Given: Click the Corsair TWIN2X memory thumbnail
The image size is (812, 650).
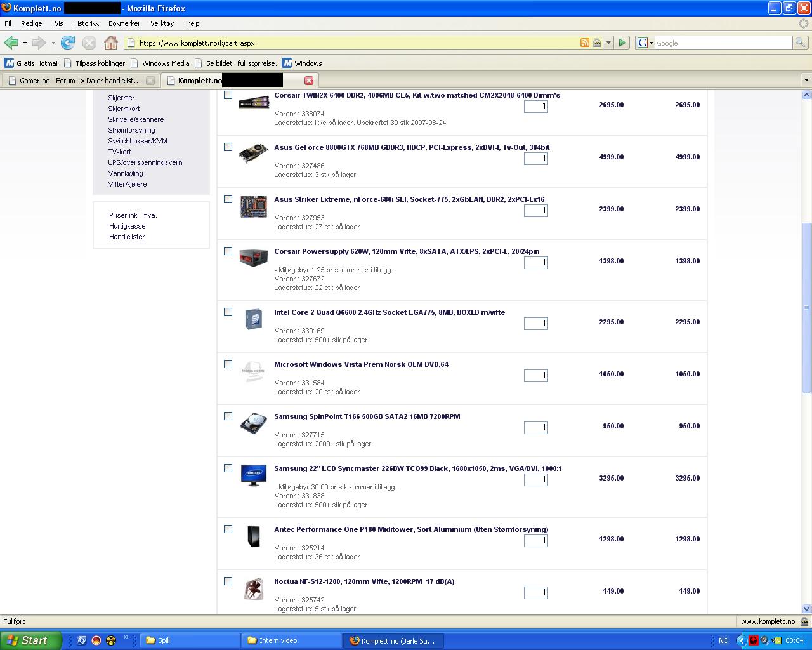Looking at the screenshot, I should [254, 103].
